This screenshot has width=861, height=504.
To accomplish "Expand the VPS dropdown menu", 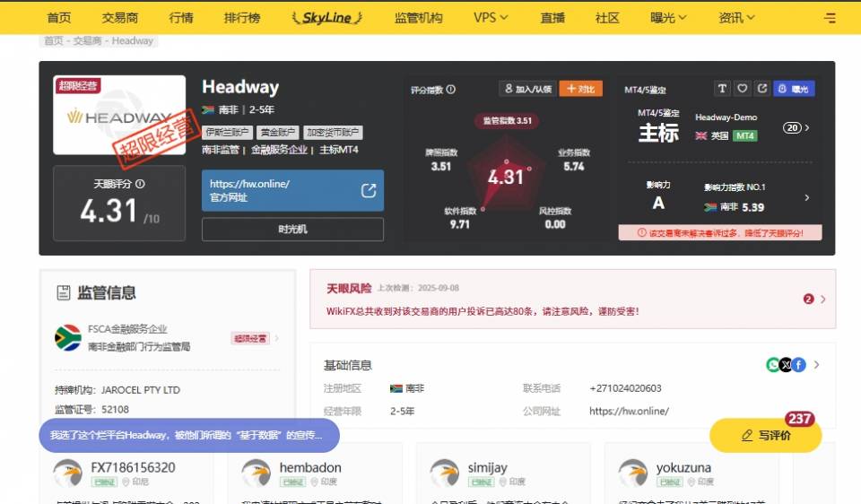I will 491,17.
